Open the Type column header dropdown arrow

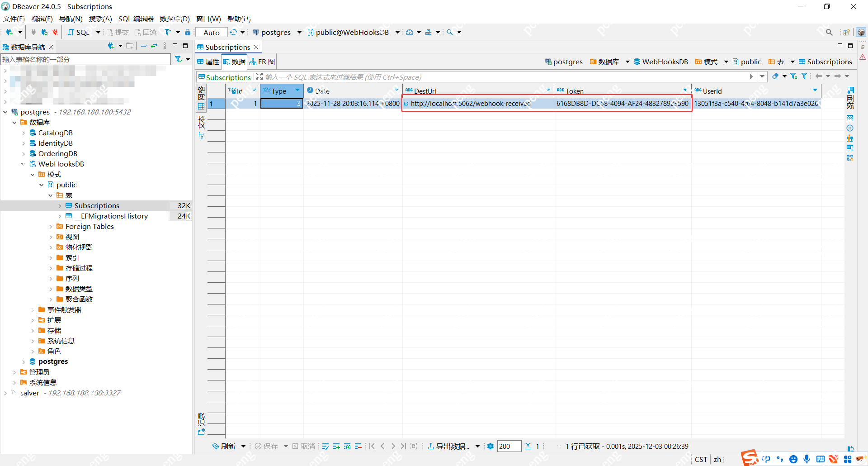click(x=297, y=90)
